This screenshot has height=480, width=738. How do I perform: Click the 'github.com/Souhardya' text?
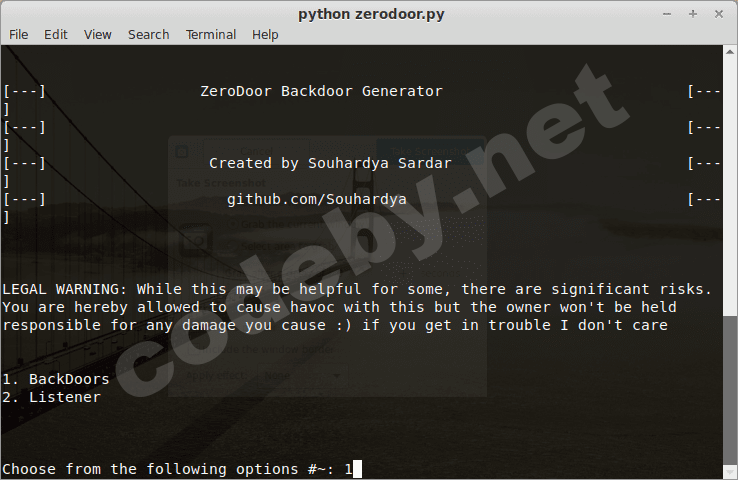tap(317, 200)
